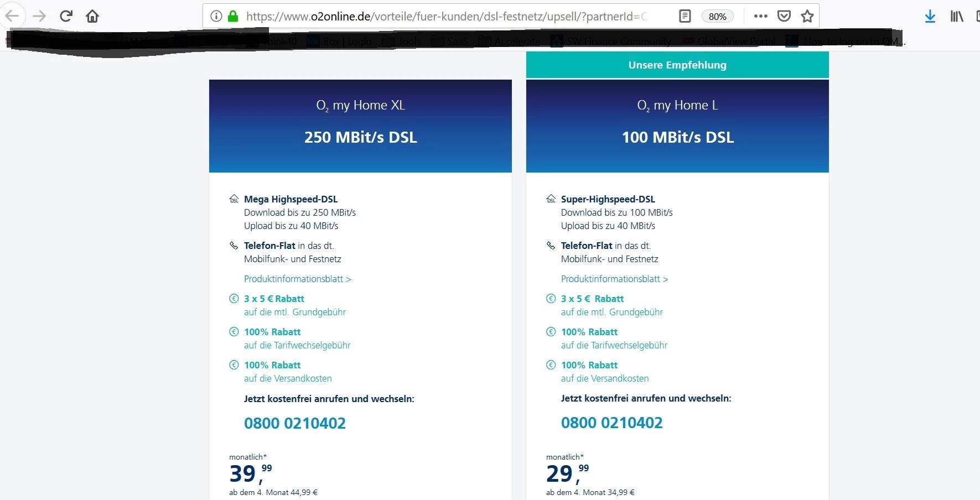Click the XL euro icon beside Tarifwechselgebühr discount
980x500 pixels.
pos(234,332)
